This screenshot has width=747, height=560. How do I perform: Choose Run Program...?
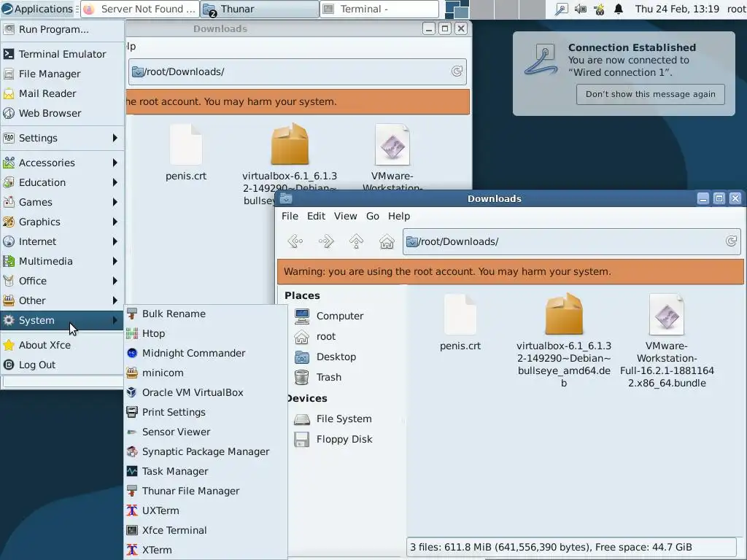pos(63,29)
